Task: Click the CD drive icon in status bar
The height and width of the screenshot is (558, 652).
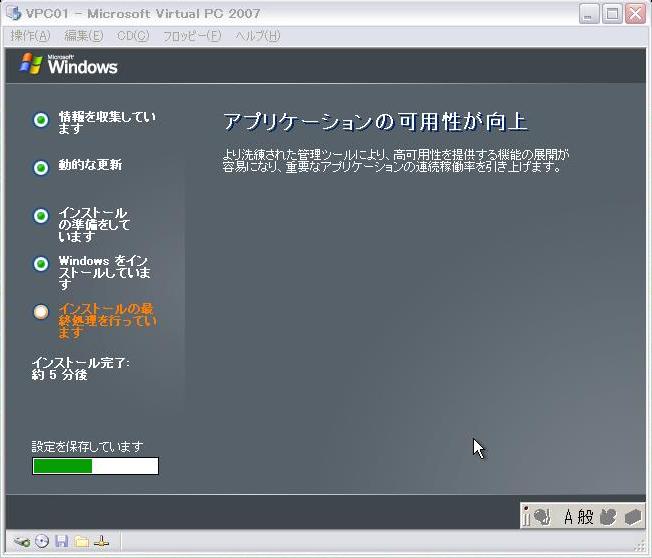Action: tap(42, 541)
